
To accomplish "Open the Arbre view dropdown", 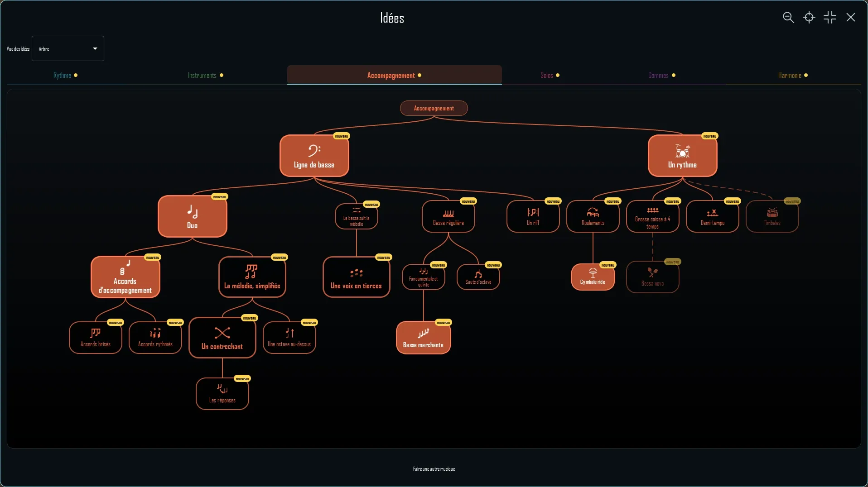I will point(68,48).
